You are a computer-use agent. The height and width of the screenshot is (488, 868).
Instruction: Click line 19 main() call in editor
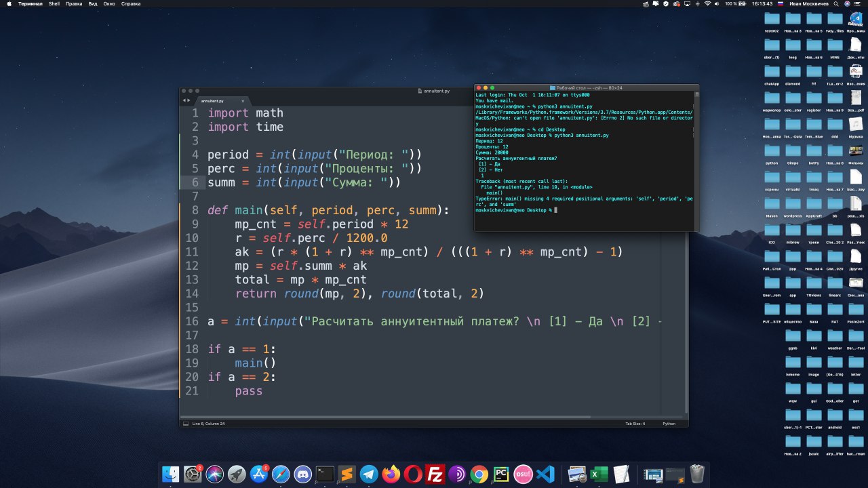pyautogui.click(x=256, y=363)
